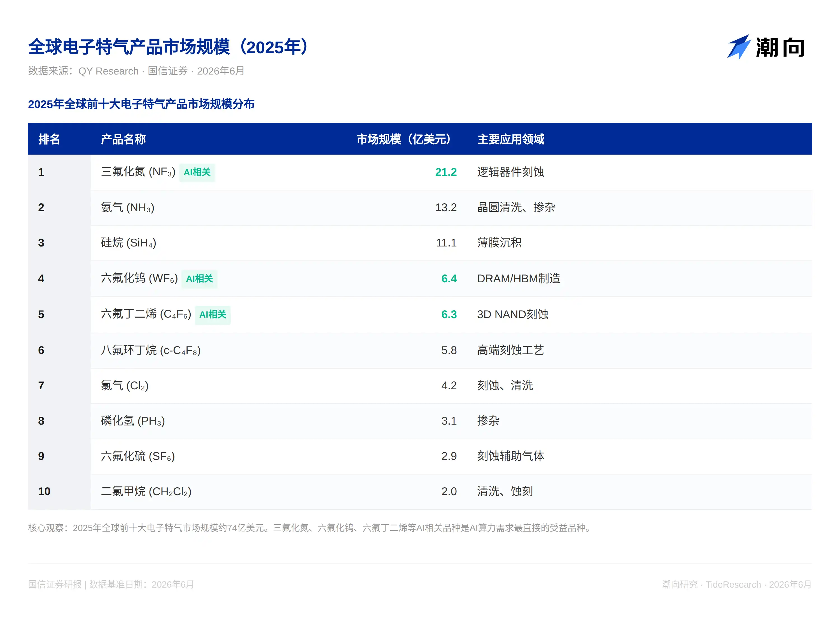The image size is (840, 624).
Task: Click the DRAM/HBM制造 application cell
Action: [x=518, y=279]
